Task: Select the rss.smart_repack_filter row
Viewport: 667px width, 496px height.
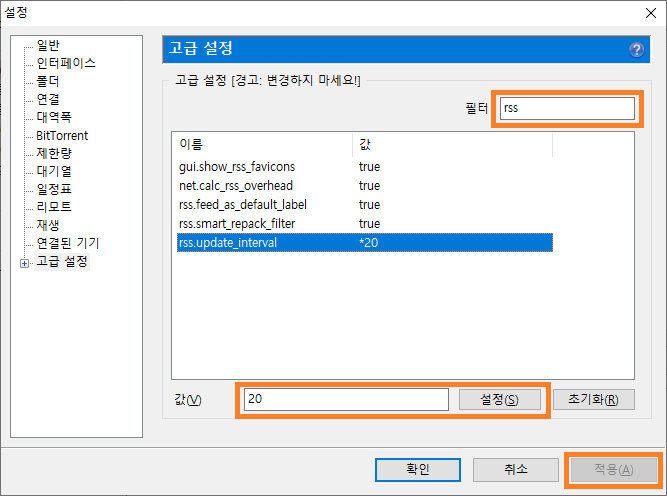Action: click(x=365, y=224)
